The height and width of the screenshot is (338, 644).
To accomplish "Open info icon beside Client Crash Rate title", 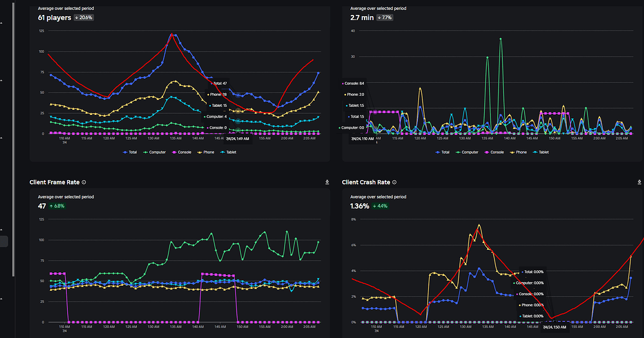I will 394,182.
